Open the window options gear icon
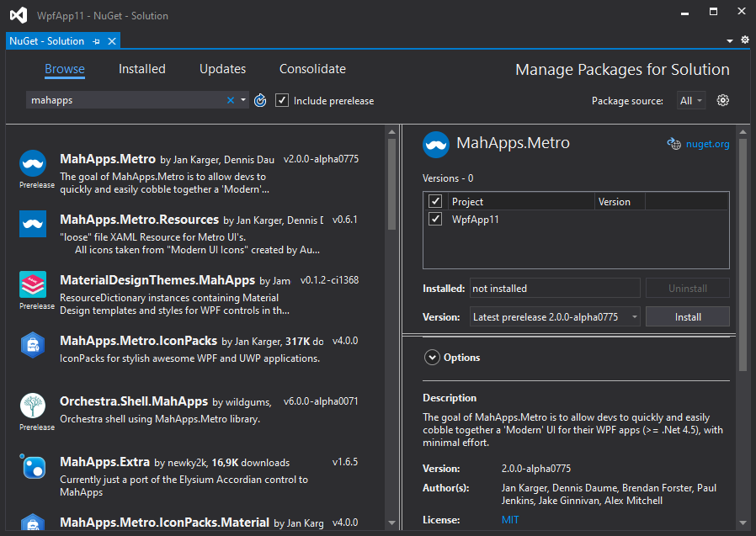 (745, 40)
